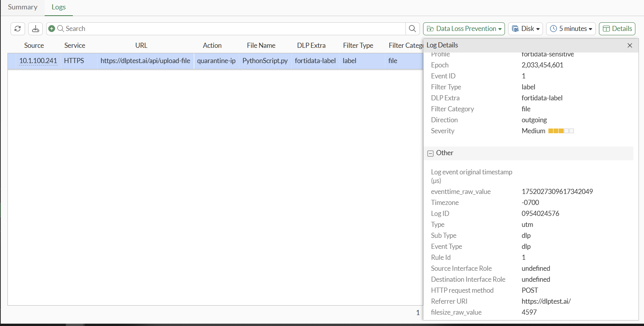
Task: Collapse the Other section
Action: click(431, 153)
